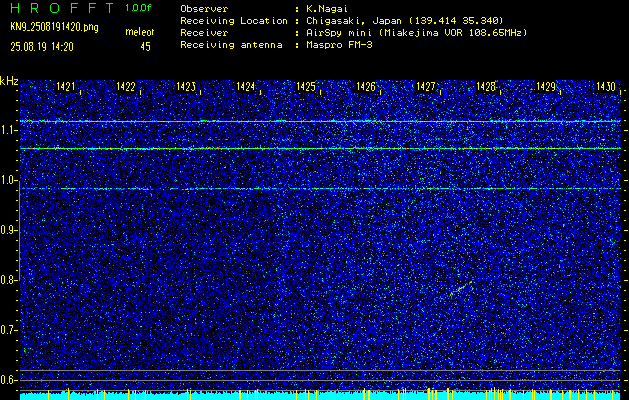Click the Receiving Location field label
The height and width of the screenshot is (400, 629).
pos(234,20)
